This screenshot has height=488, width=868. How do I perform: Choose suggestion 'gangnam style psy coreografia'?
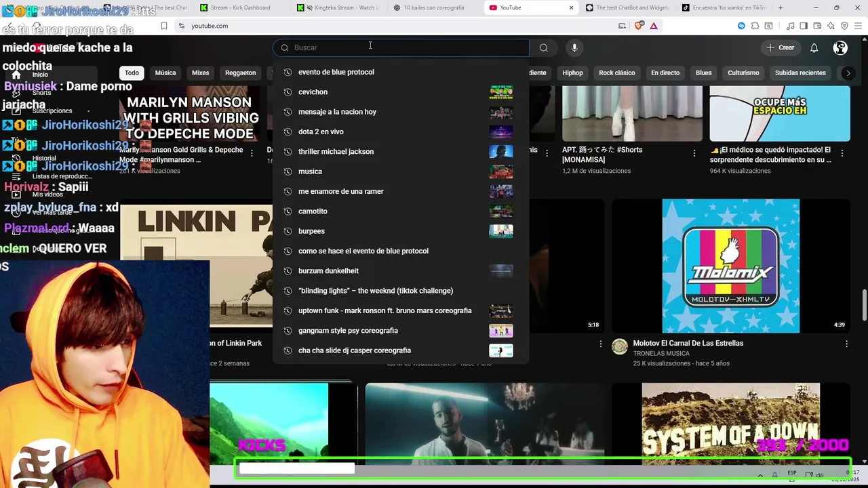(x=401, y=330)
